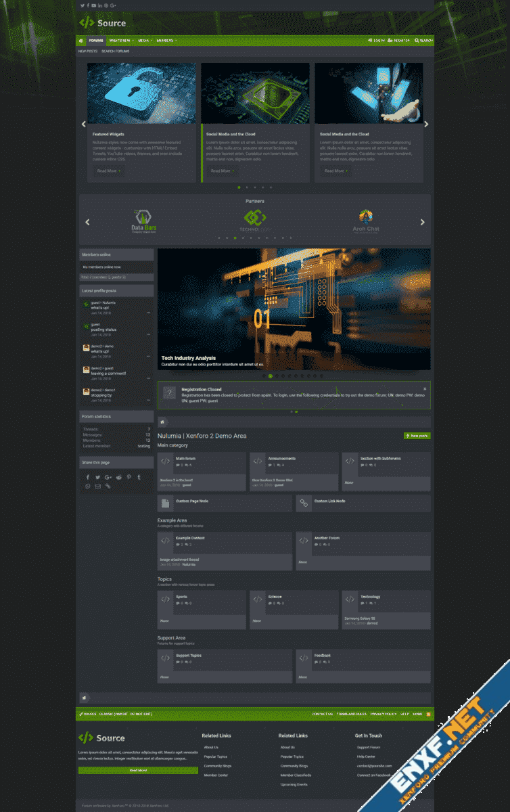
Task: Go to previous Partners slide
Action: pyautogui.click(x=87, y=222)
